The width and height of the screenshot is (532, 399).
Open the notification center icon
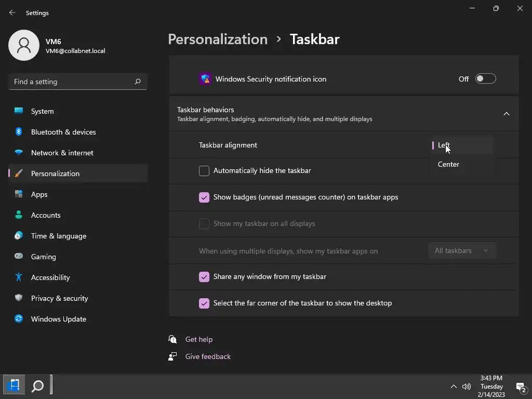(521, 388)
